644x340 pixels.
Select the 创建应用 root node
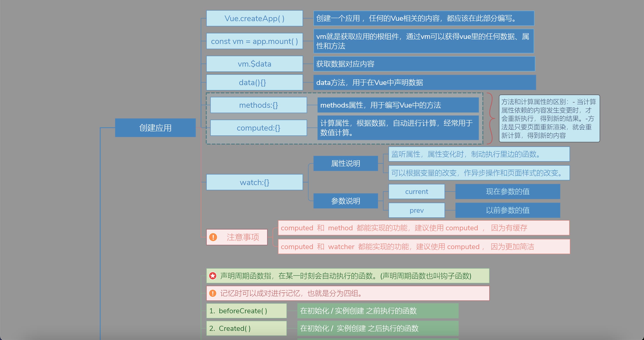pyautogui.click(x=155, y=128)
